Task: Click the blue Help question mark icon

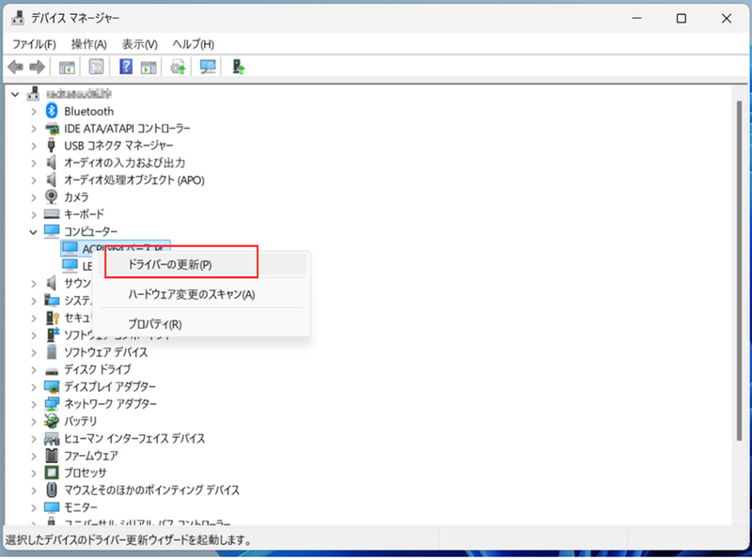Action: pos(127,66)
